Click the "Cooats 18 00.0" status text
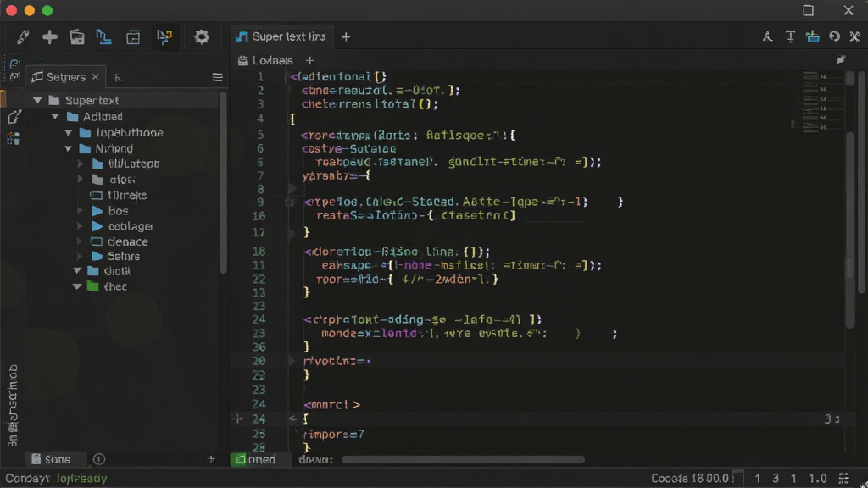 (x=690, y=478)
